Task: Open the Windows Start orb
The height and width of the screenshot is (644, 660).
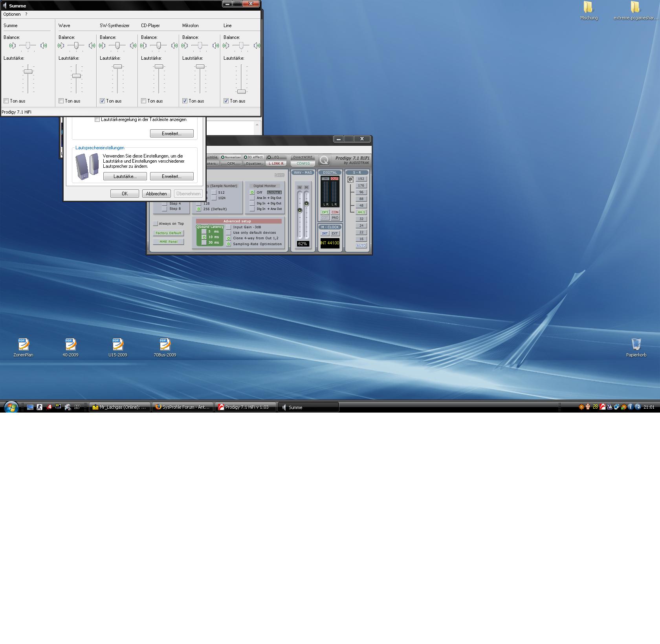Action: click(11, 407)
